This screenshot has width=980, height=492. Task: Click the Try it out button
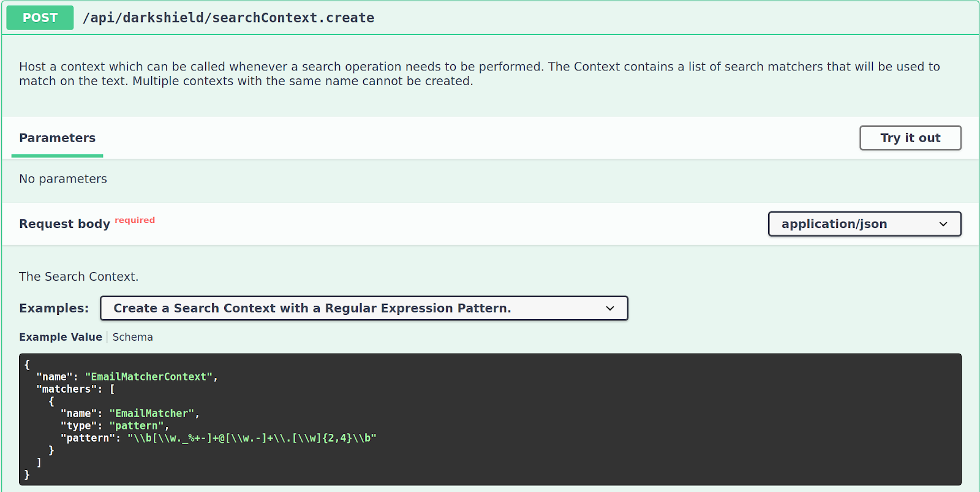[x=910, y=138]
